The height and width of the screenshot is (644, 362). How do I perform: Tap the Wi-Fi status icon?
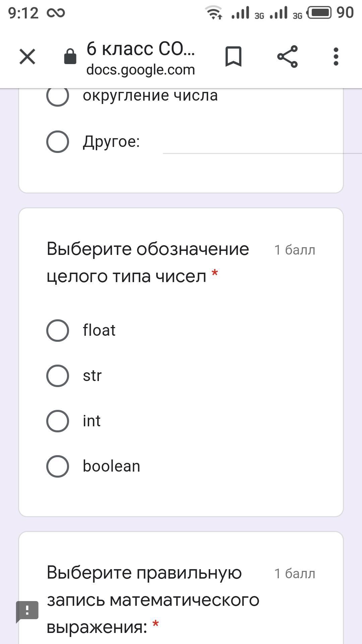click(214, 13)
